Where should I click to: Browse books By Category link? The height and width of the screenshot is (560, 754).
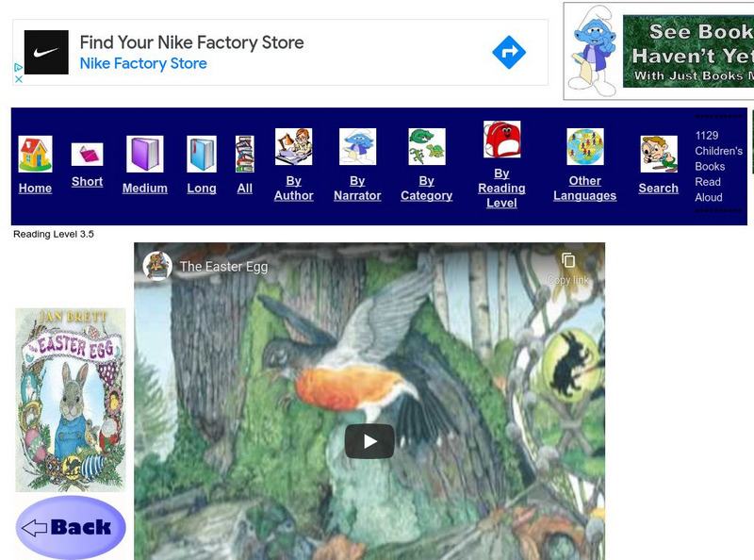coord(427,189)
